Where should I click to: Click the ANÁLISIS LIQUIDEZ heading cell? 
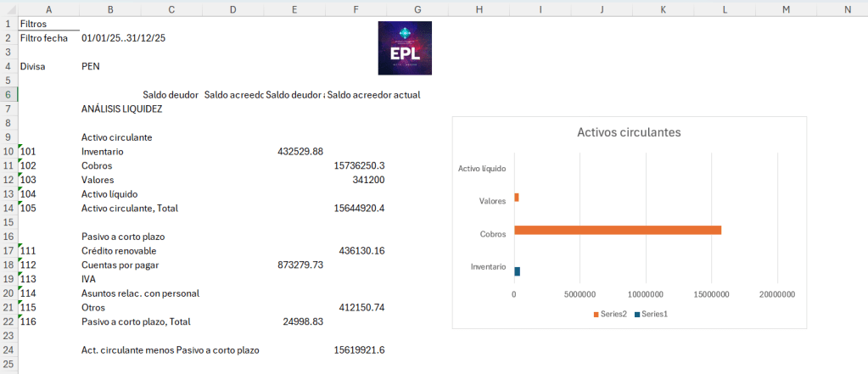(121, 109)
